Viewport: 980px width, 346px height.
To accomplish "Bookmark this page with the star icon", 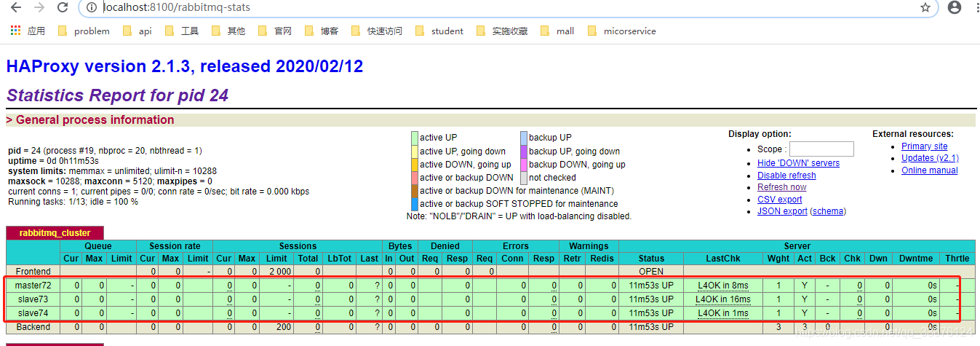I will 925,8.
